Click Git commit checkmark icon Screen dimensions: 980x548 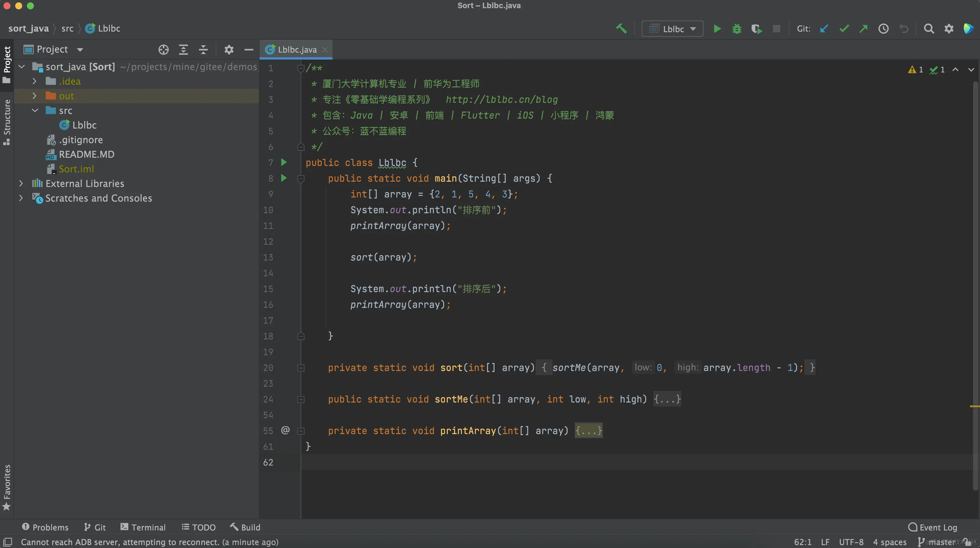coord(844,29)
